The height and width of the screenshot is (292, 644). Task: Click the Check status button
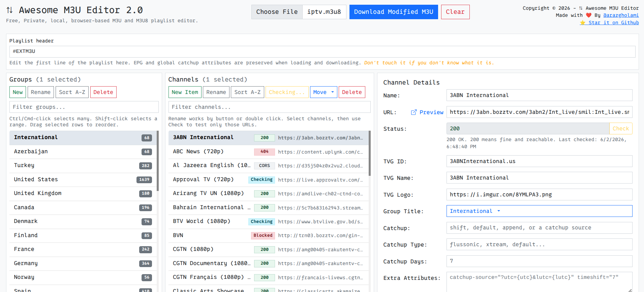tap(621, 128)
